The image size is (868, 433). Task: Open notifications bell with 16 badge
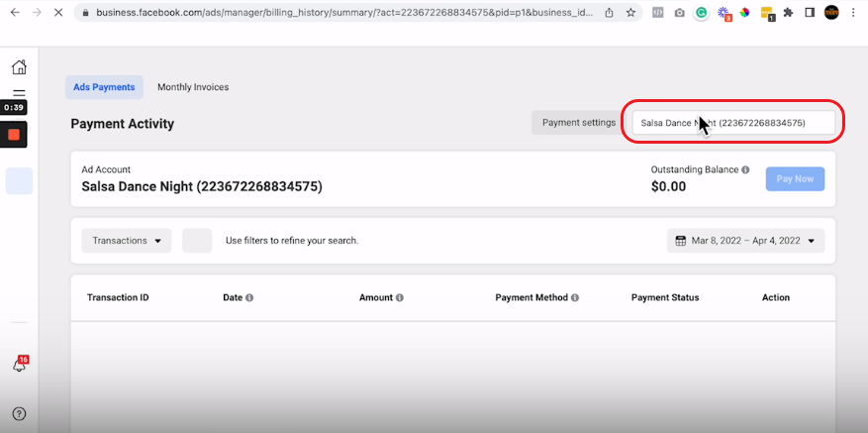pyautogui.click(x=20, y=365)
